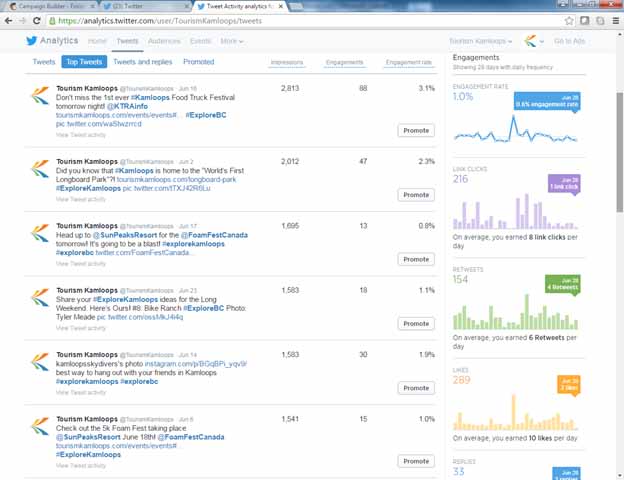624x480 pixels.
Task: Click @FoamFestCanada in the Head up tweet
Action: pos(214,235)
